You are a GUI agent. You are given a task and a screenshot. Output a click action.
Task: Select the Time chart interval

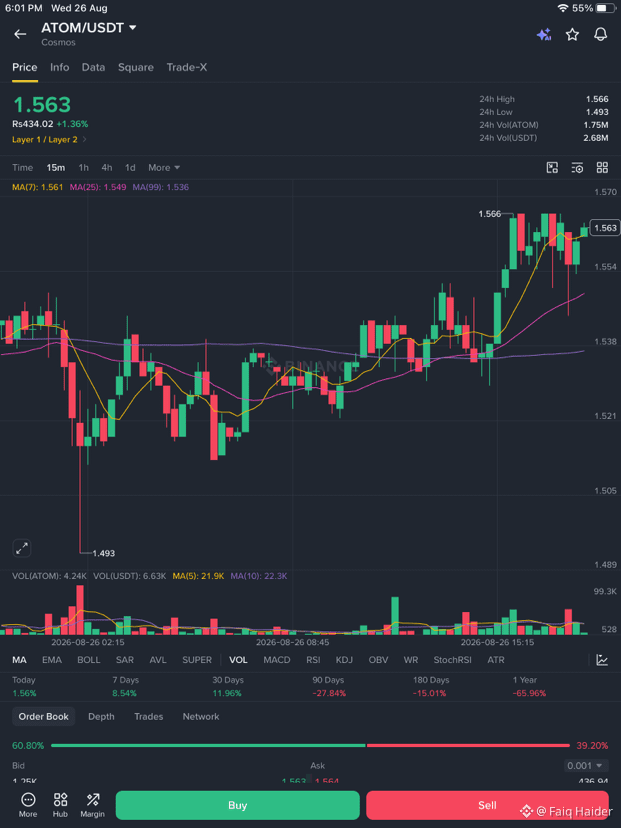[23, 167]
